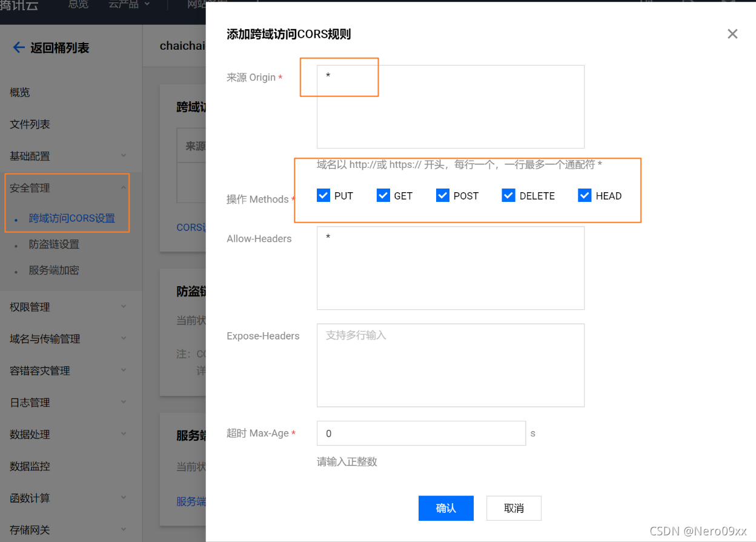The height and width of the screenshot is (542, 756).
Task: Go to 总览 in the top navigation
Action: click(78, 5)
